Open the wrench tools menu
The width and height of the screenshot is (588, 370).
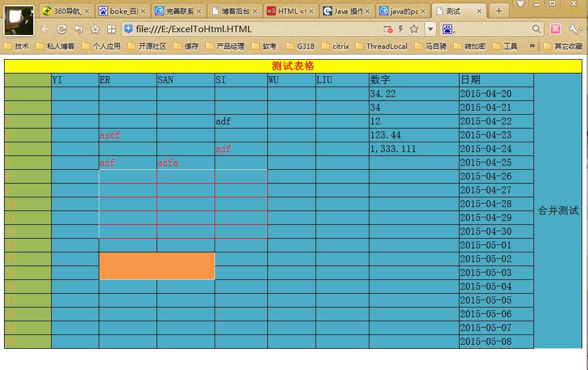click(575, 29)
